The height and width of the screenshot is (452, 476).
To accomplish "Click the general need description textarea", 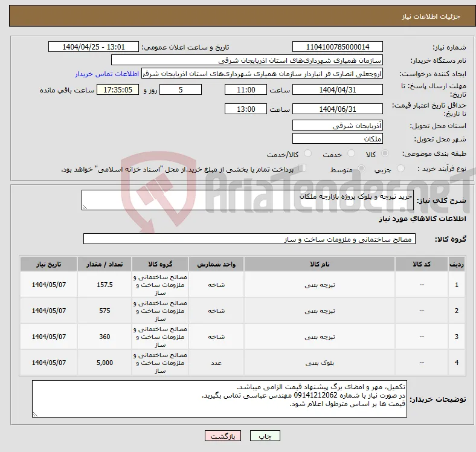I will pyautogui.click(x=248, y=200).
